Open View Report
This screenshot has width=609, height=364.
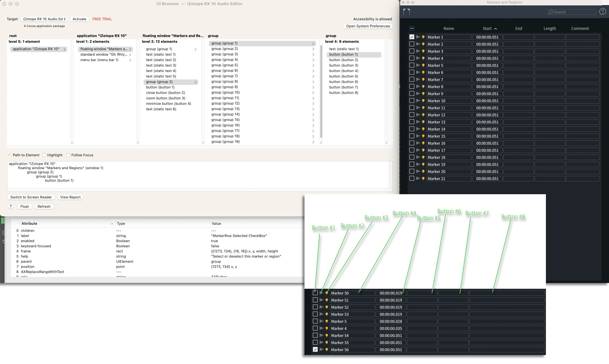click(70, 197)
